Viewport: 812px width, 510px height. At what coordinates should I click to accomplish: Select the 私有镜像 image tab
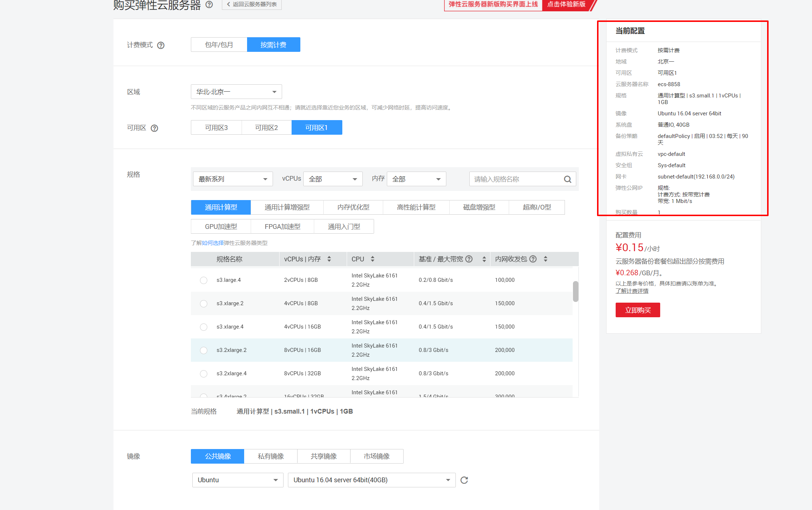click(x=270, y=456)
